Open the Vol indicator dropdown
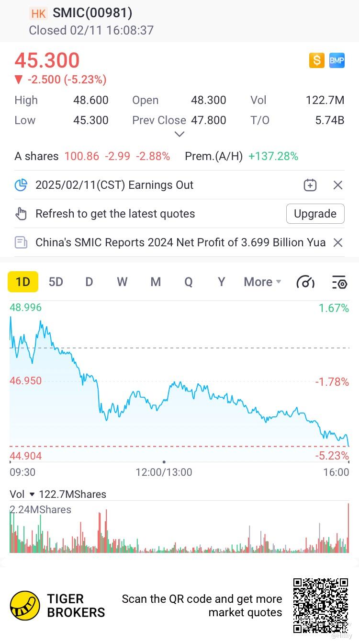This screenshot has height=644, width=359. click(32, 494)
